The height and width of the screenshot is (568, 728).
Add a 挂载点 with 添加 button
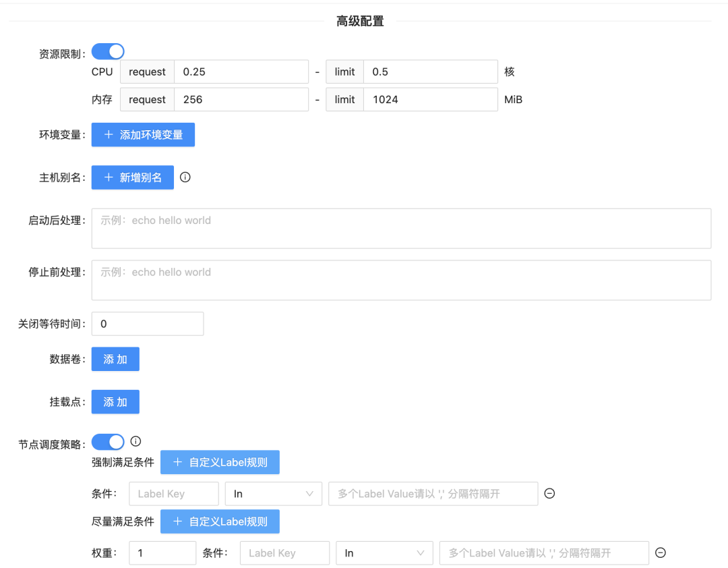[115, 401]
